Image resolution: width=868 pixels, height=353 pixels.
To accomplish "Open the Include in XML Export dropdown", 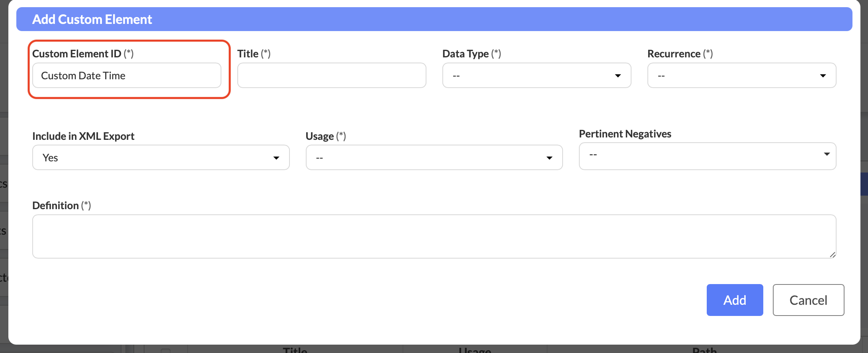I will click(160, 158).
